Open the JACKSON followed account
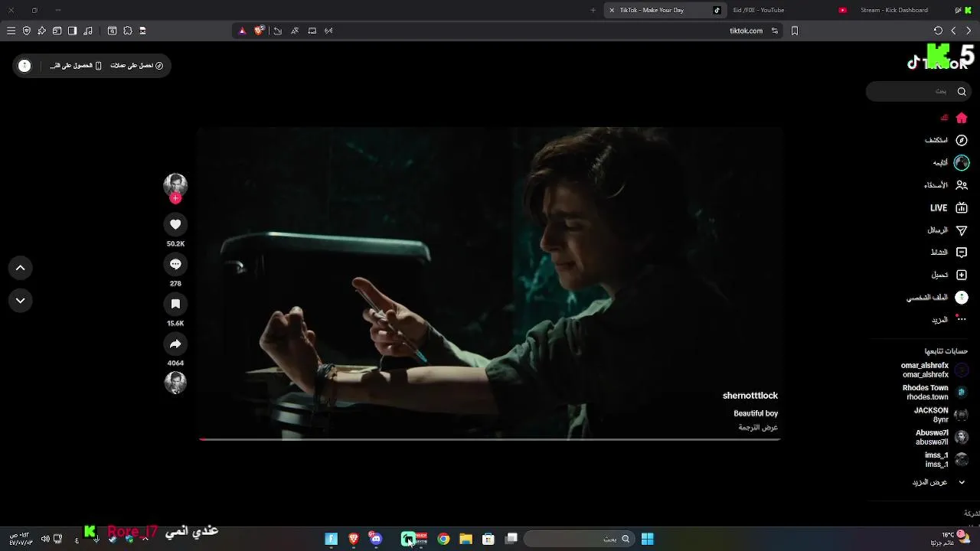980x551 pixels. pos(941,415)
